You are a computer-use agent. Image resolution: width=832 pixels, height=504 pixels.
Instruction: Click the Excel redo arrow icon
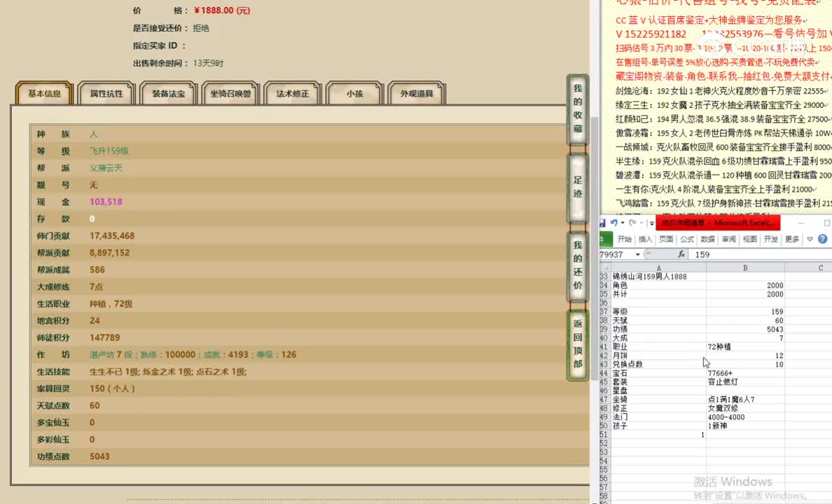point(632,223)
